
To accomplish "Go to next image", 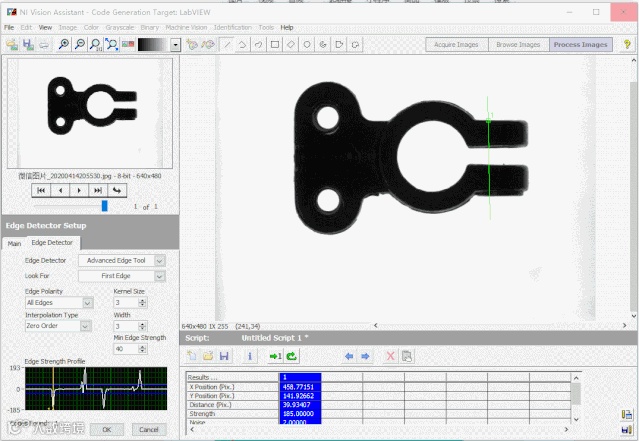I will pos(79,190).
